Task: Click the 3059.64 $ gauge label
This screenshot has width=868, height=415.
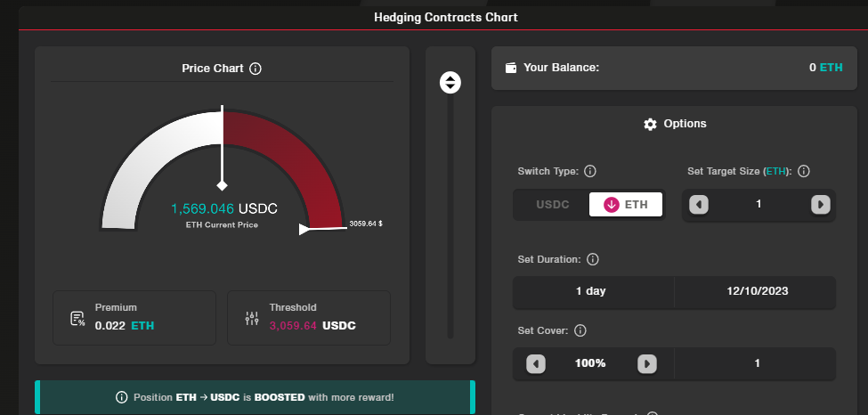Action: 366,224
